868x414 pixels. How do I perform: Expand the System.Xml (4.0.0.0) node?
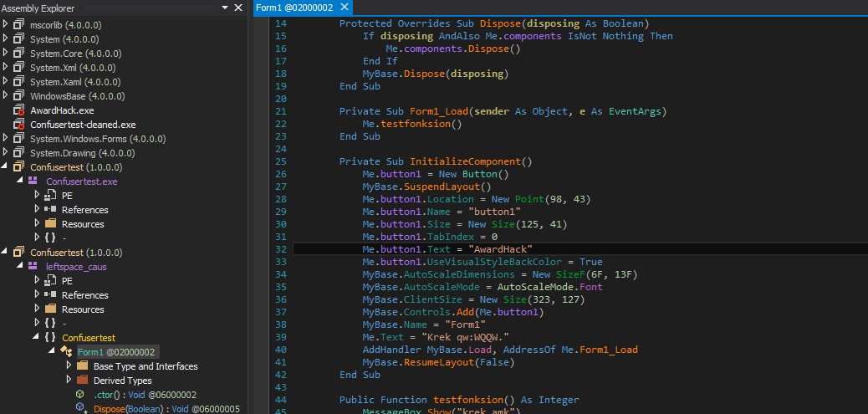(x=6, y=68)
